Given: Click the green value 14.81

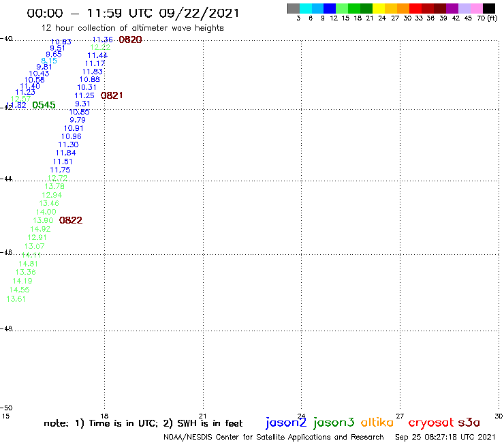Looking at the screenshot, I should point(29,264).
